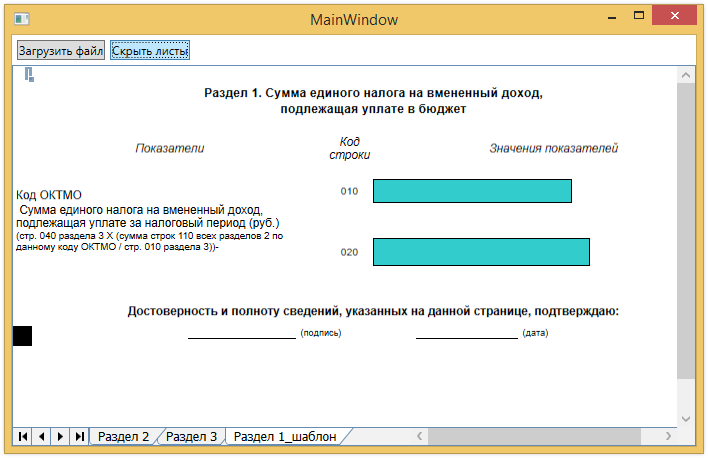Click the small blue marker icon at sheet top-left

29,75
